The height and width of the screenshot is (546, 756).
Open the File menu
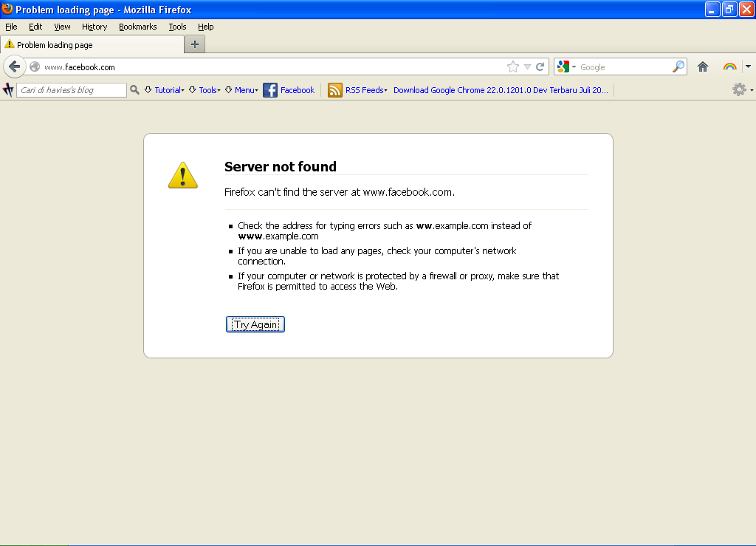click(x=11, y=27)
